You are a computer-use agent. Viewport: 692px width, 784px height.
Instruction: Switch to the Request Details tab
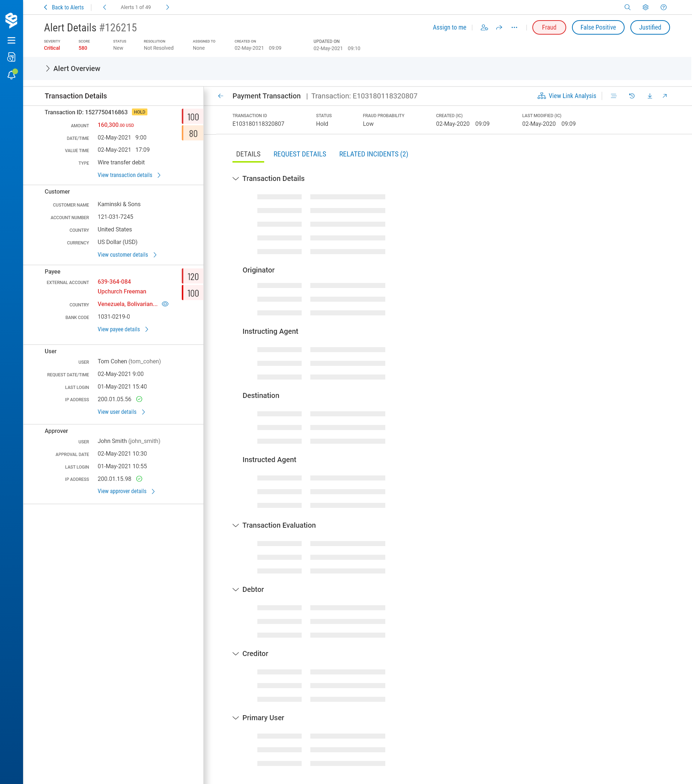point(300,154)
